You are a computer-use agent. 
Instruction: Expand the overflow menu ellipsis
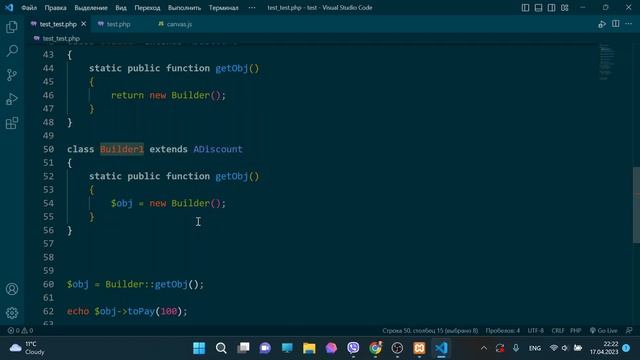(252, 8)
